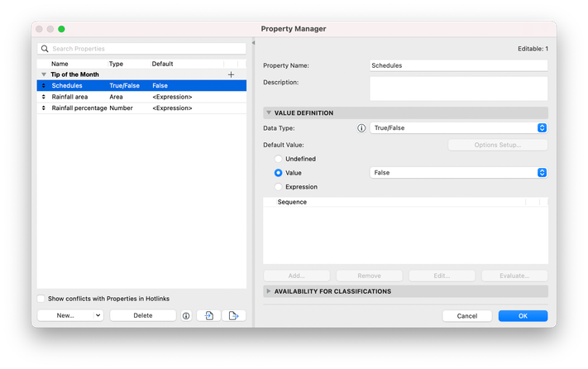Screen dimensions: 588x369
Task: Click the Cancel button
Action: pos(467,316)
